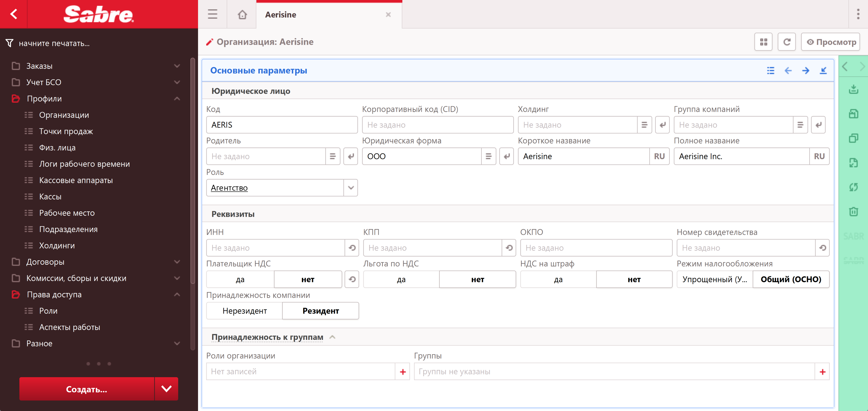Click the Создать... button

coord(87,389)
